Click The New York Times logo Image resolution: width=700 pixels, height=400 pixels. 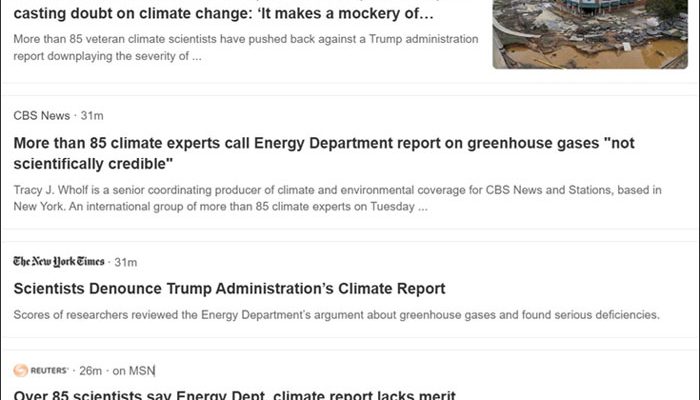point(58,262)
